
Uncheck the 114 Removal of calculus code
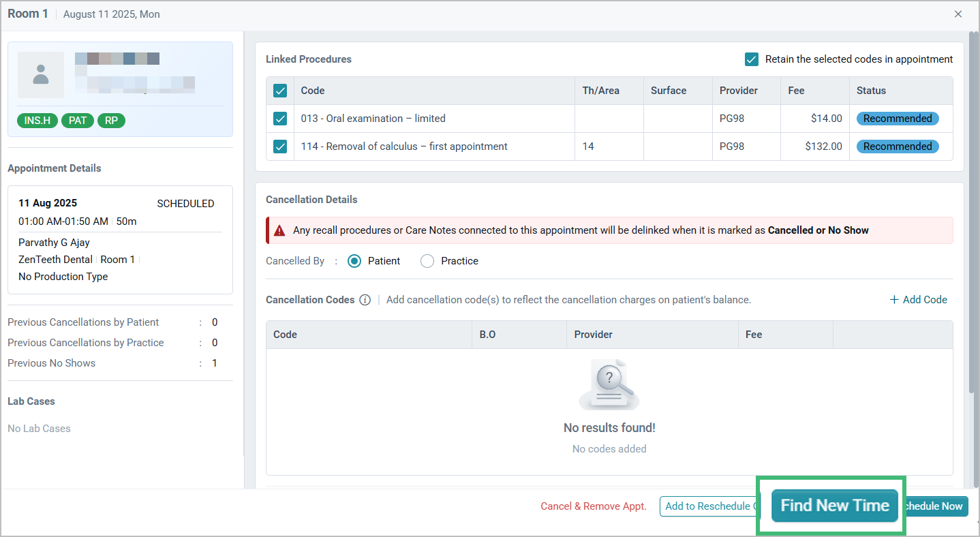[x=280, y=146]
